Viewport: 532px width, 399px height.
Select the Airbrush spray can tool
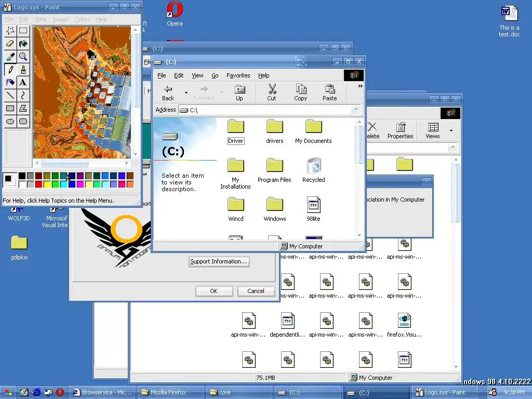(x=10, y=83)
